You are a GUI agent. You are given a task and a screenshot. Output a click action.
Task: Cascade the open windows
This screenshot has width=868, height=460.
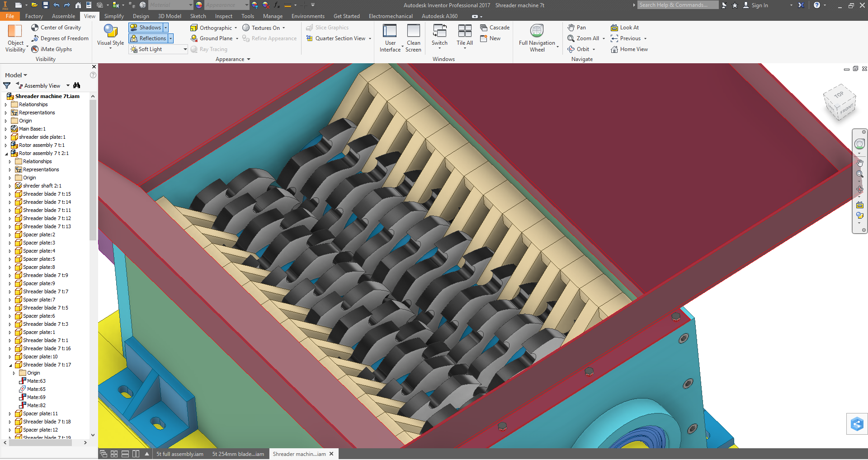coord(495,28)
